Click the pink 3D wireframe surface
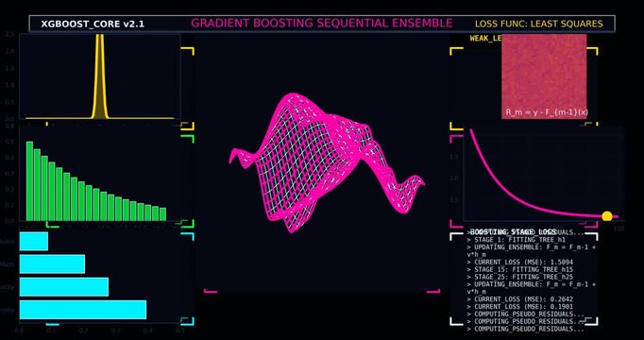 (x=327, y=162)
